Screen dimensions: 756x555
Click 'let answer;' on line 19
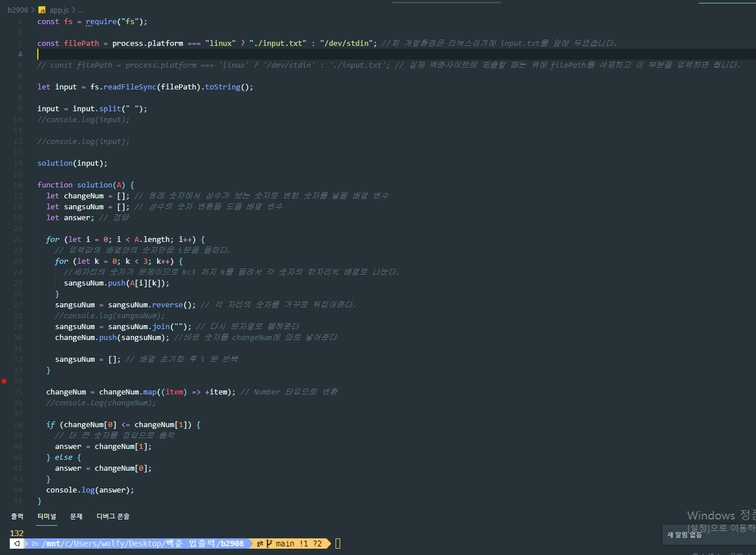(x=71, y=218)
